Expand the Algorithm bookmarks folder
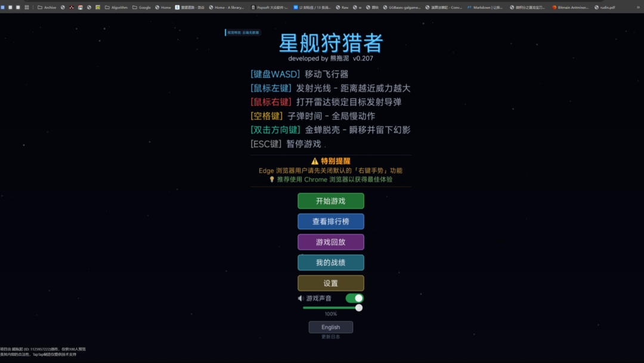The width and height of the screenshot is (644, 363). point(116,7)
